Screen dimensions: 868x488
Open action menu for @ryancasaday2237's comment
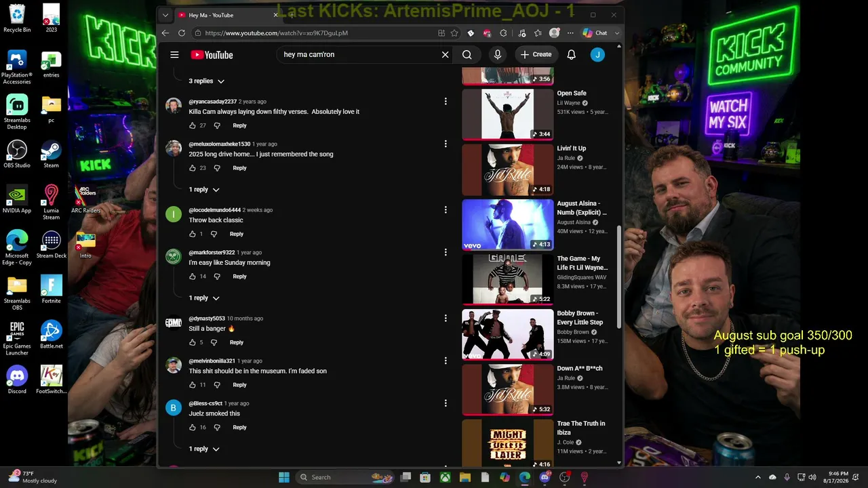(446, 102)
